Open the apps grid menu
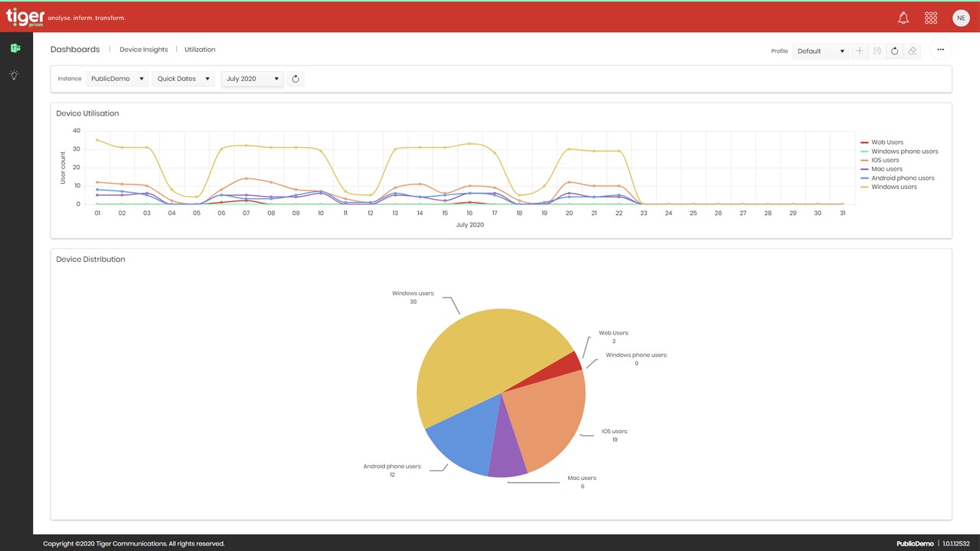This screenshot has height=551, width=980. (x=931, y=18)
